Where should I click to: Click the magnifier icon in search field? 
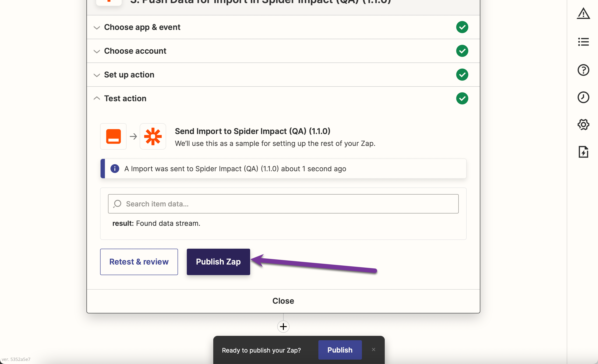[117, 204]
